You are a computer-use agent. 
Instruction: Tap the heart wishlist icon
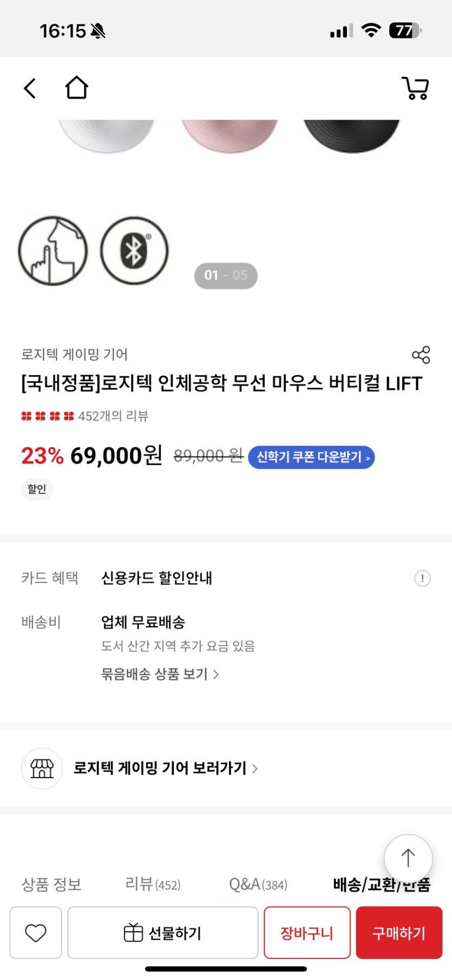click(36, 932)
